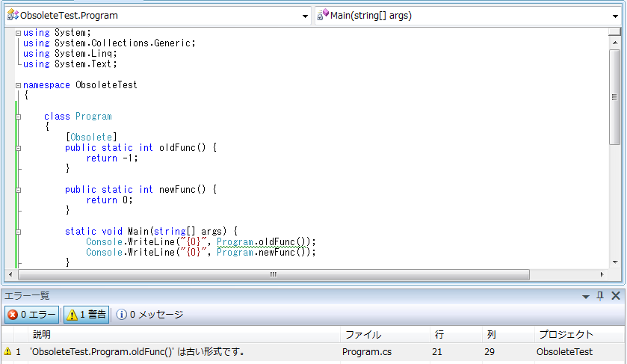Toggle the 0 エラー errors filter
This screenshot has width=627, height=364.
tap(32, 315)
